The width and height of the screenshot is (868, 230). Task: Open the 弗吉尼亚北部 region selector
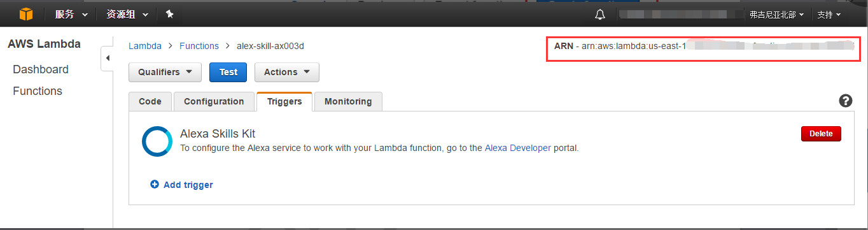click(777, 14)
